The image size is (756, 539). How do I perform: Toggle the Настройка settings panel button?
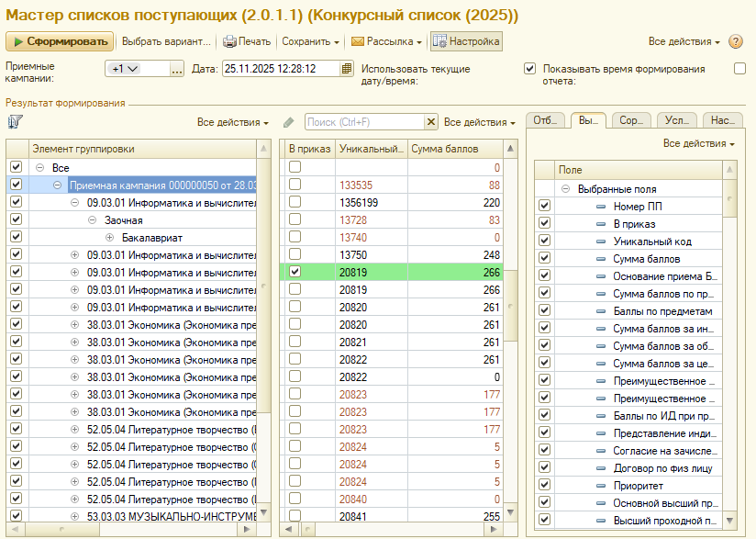(x=466, y=42)
